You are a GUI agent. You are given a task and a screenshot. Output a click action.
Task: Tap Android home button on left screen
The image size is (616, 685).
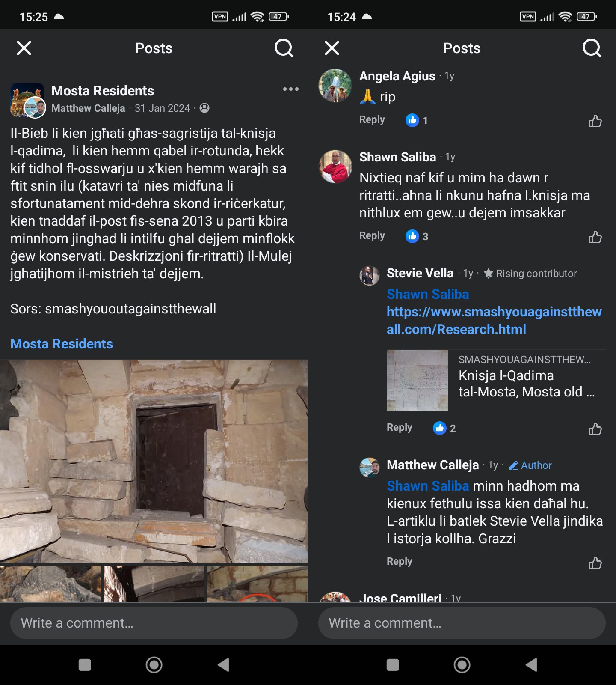pos(154,665)
